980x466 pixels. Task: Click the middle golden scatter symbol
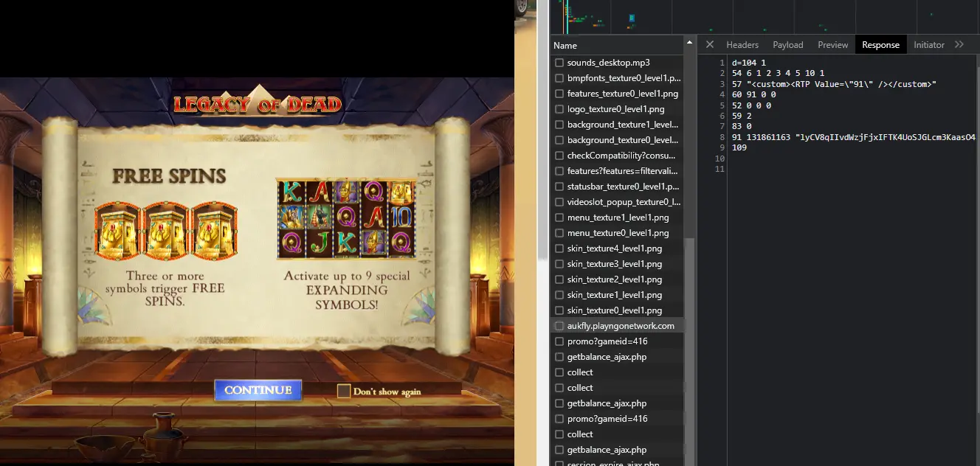point(166,232)
